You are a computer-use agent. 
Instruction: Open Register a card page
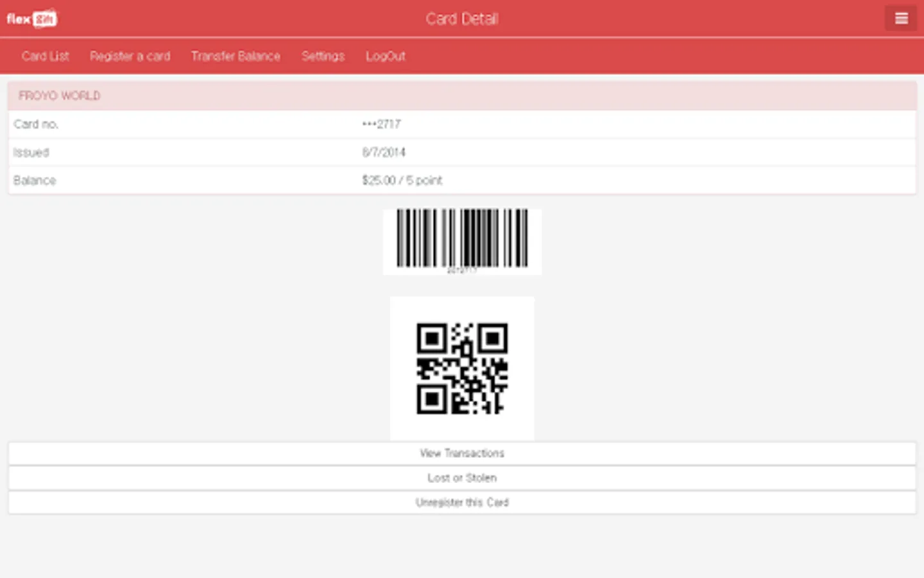130,56
